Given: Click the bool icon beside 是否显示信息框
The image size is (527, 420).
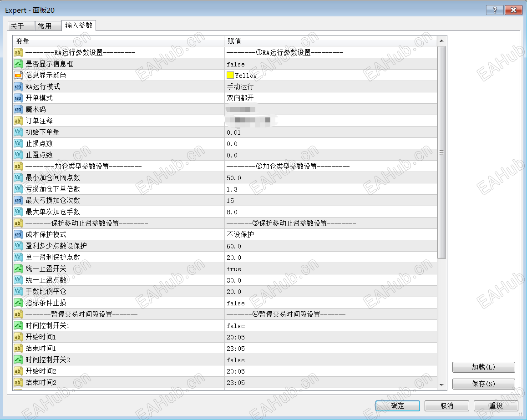Looking at the screenshot, I should point(18,64).
